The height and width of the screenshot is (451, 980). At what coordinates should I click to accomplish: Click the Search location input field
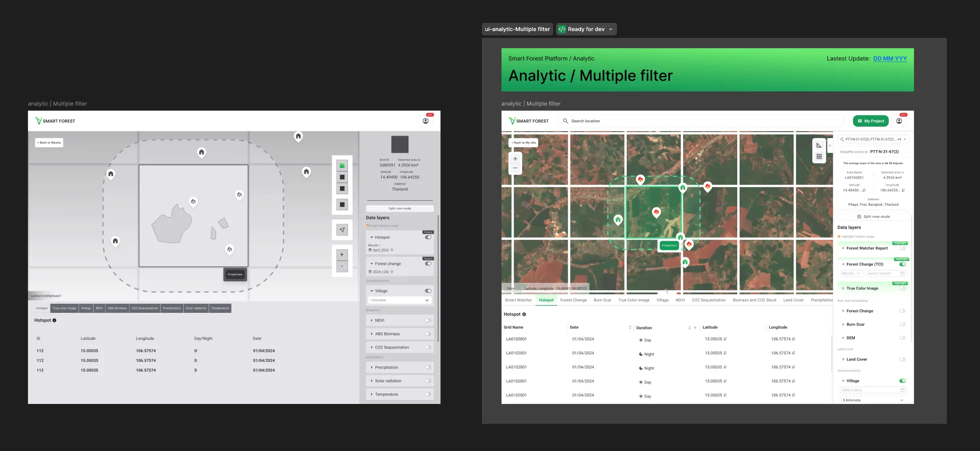click(x=701, y=121)
